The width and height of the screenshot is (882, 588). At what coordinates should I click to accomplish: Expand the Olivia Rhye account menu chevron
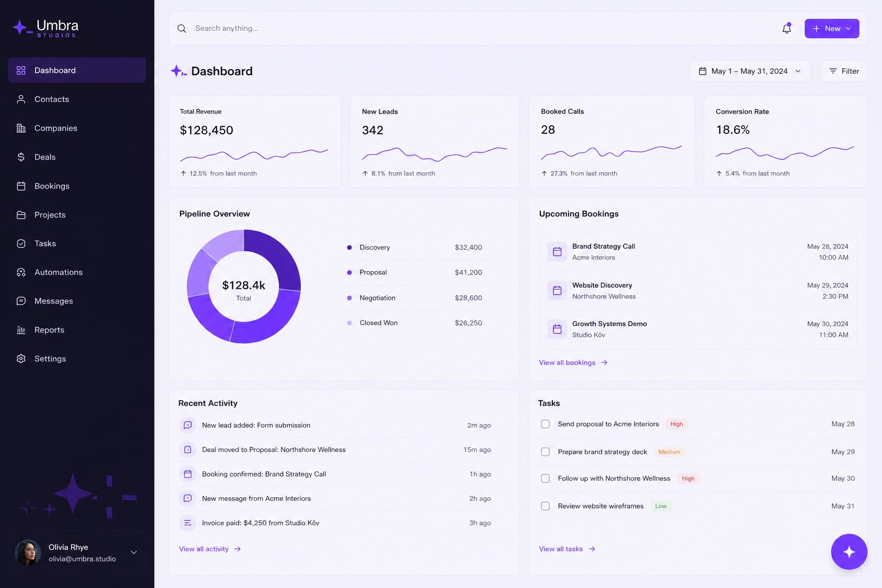(134, 552)
